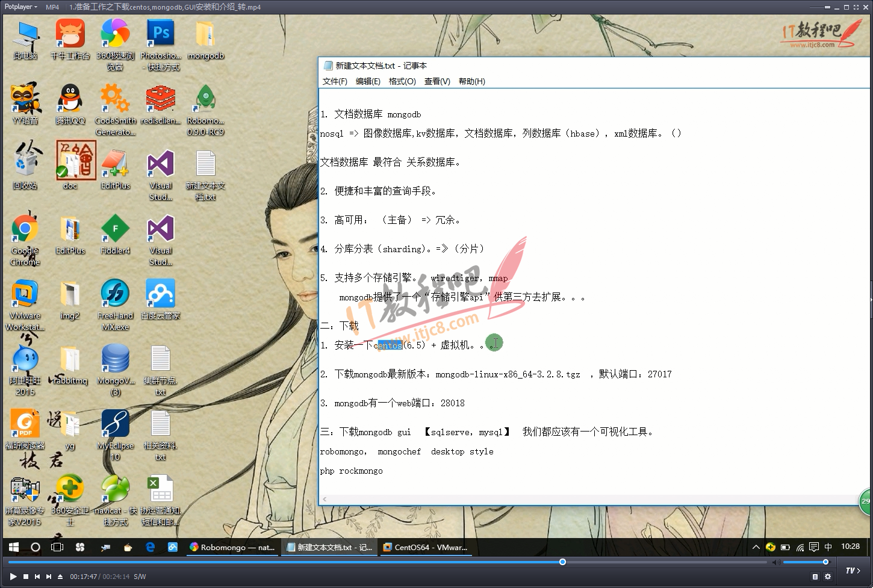Screen dimensions: 873x588
Task: Open Task View on the taskbar
Action: [x=57, y=547]
